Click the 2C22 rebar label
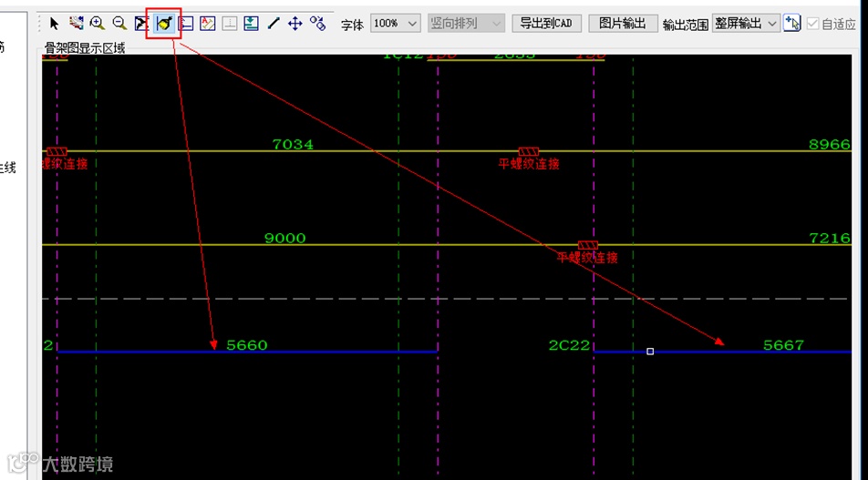Image resolution: width=868 pixels, height=480 pixels. click(x=569, y=345)
